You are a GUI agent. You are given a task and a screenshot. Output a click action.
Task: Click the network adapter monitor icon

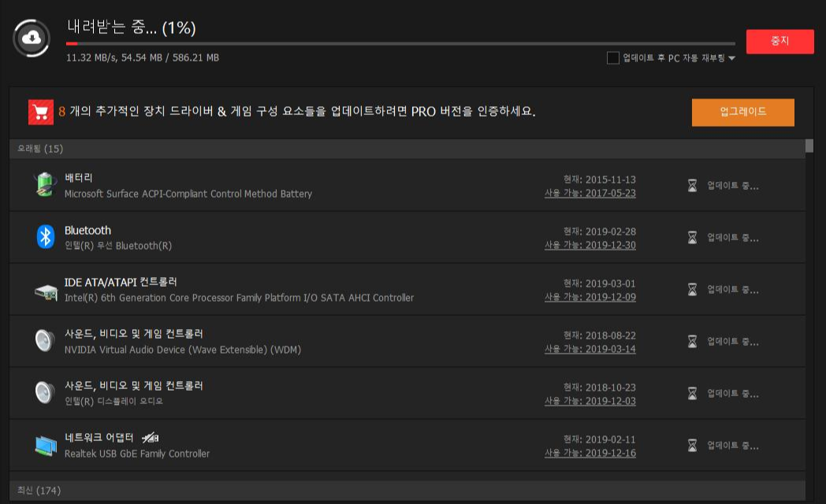(x=46, y=446)
